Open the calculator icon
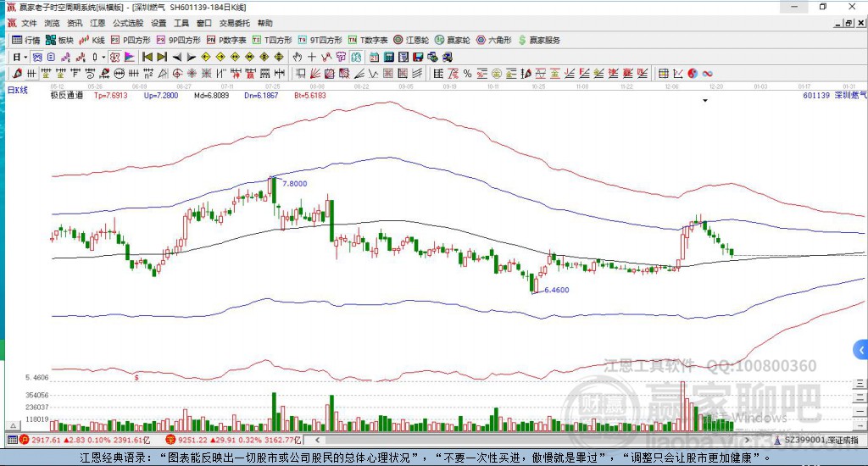This screenshot has height=466, width=868. [x=388, y=57]
